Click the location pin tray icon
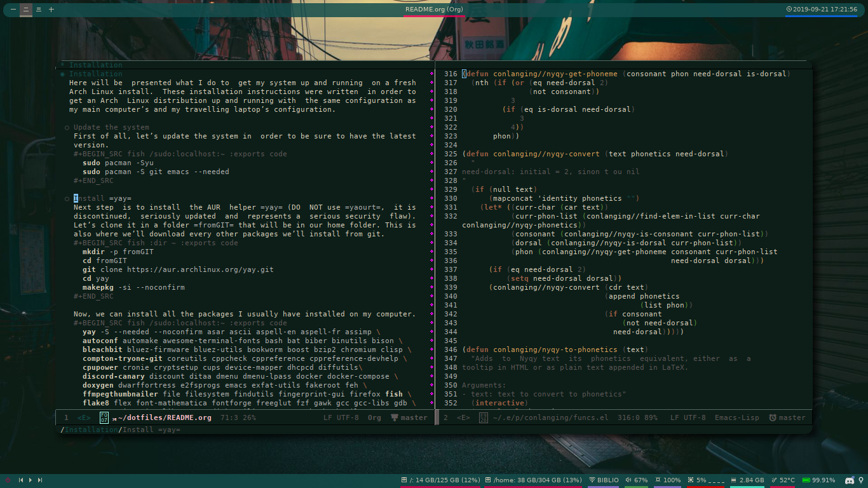868x488 pixels. [861, 480]
